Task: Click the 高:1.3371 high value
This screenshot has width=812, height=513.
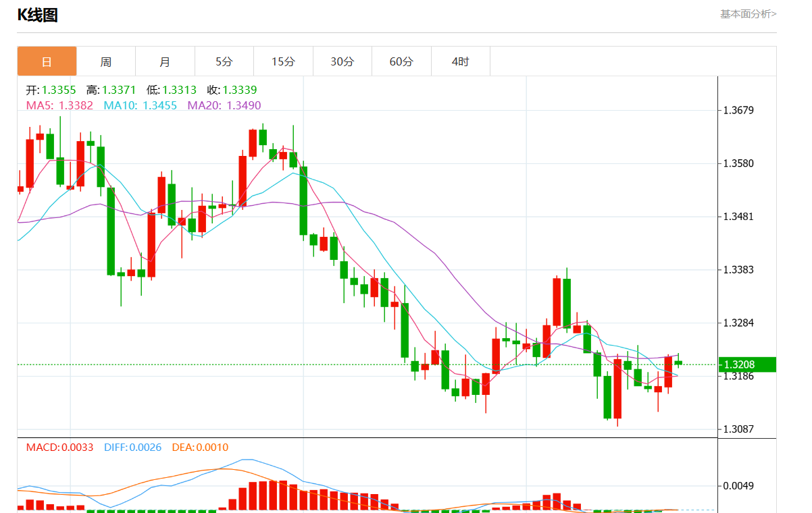Action: pyautogui.click(x=111, y=90)
